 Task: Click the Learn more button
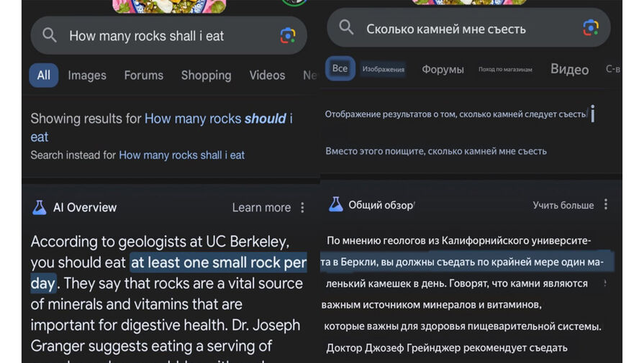(x=261, y=208)
